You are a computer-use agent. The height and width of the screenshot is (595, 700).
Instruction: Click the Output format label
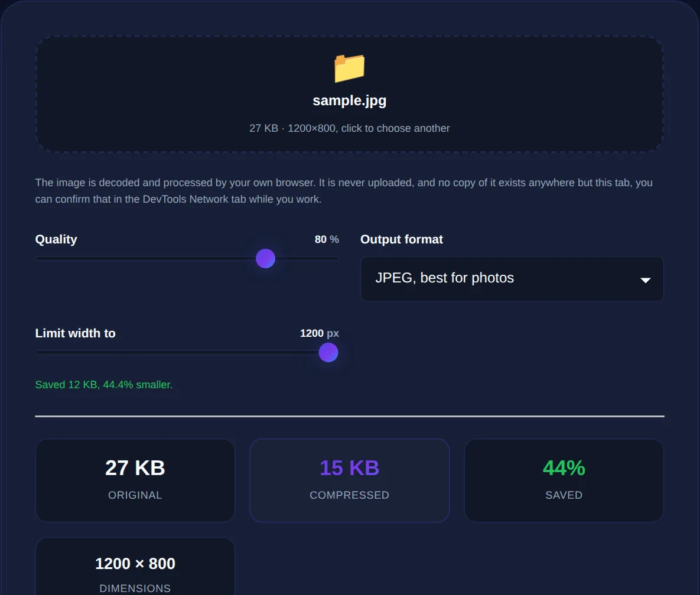pos(402,239)
